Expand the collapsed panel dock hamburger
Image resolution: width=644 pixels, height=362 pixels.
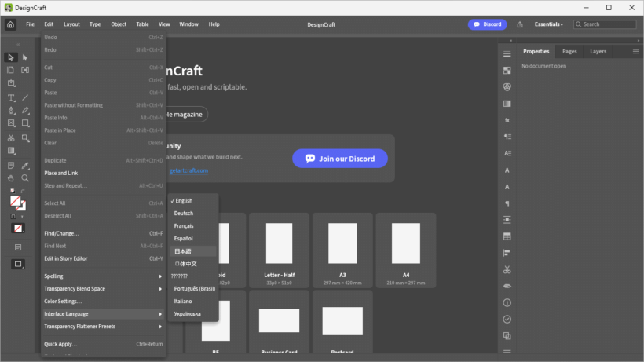pyautogui.click(x=507, y=54)
